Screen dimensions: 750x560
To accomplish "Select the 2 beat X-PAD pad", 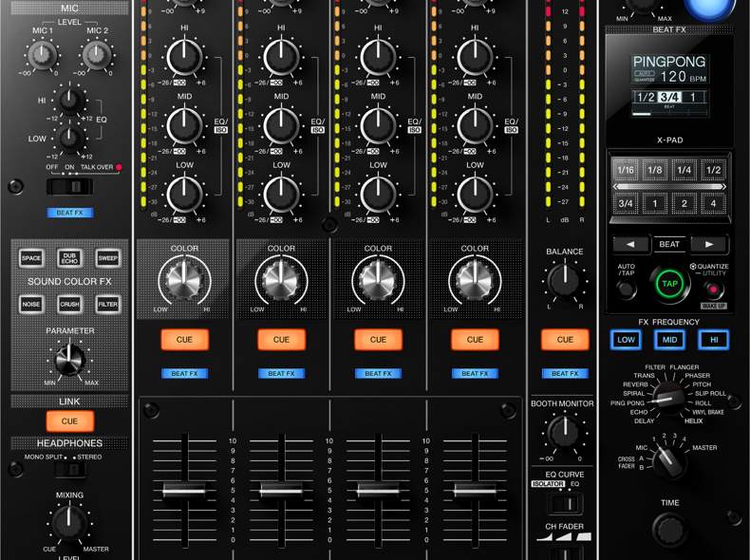I will [x=684, y=203].
